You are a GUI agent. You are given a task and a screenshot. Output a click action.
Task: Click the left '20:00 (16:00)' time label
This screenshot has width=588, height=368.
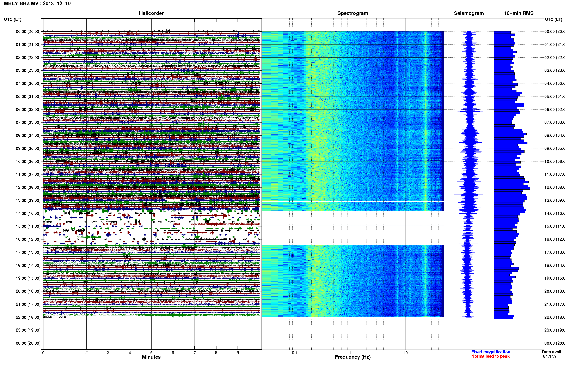tap(28, 291)
